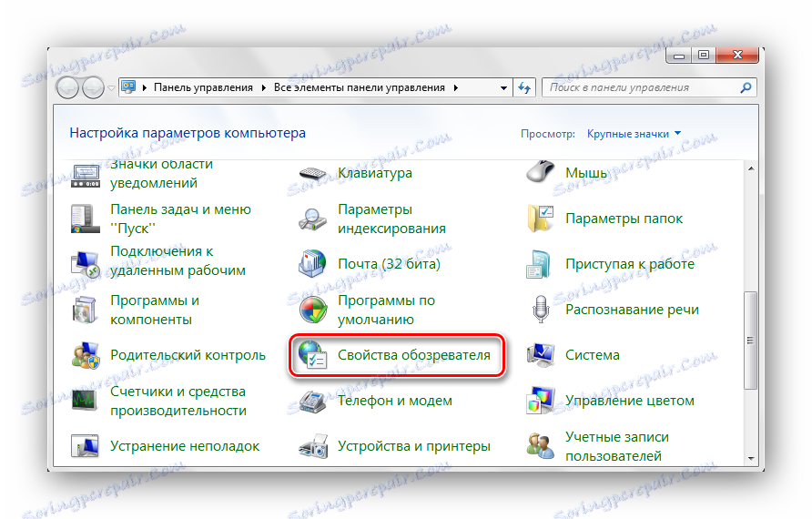Minimize the Control Panel window
The height and width of the screenshot is (519, 812).
(x=679, y=56)
